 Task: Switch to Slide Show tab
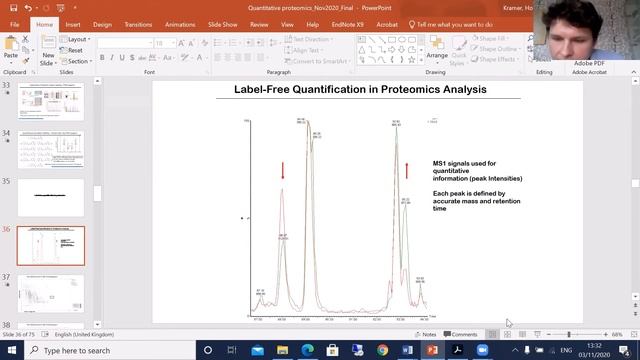pos(222,24)
